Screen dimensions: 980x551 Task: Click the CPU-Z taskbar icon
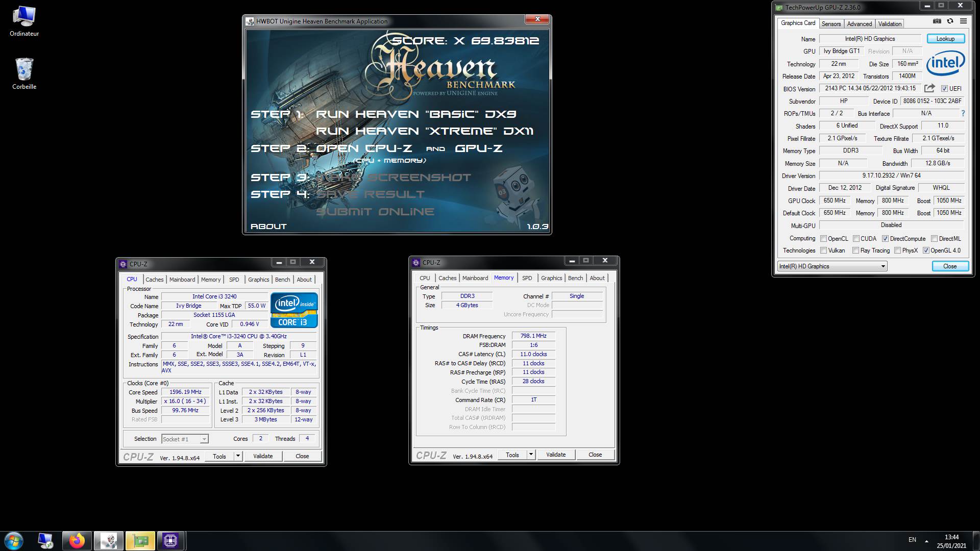coord(170,540)
